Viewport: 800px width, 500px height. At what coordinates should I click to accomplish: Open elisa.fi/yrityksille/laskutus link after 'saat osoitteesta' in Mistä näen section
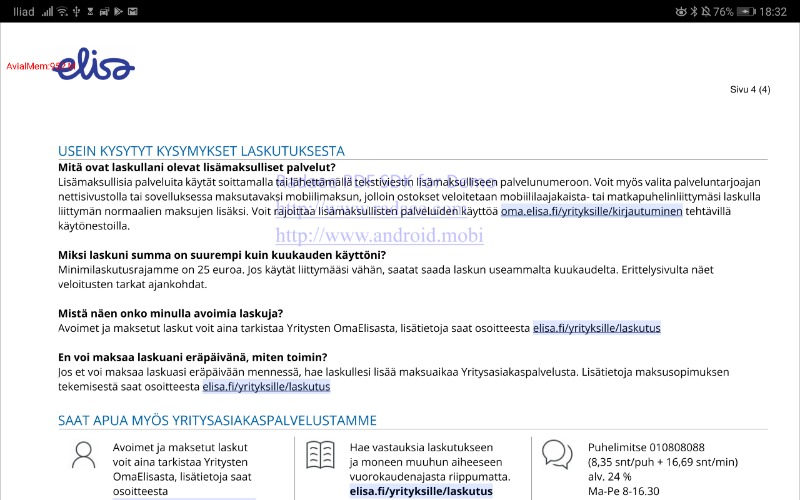click(596, 328)
